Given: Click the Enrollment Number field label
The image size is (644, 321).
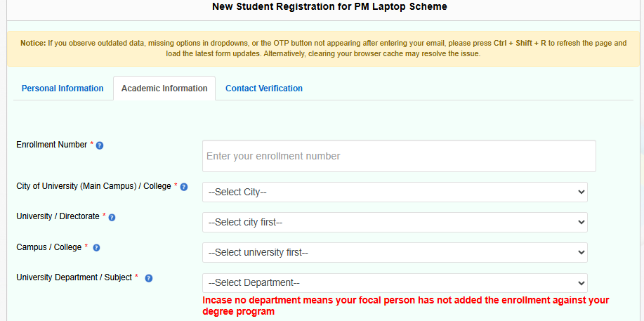Looking at the screenshot, I should 52,145.
